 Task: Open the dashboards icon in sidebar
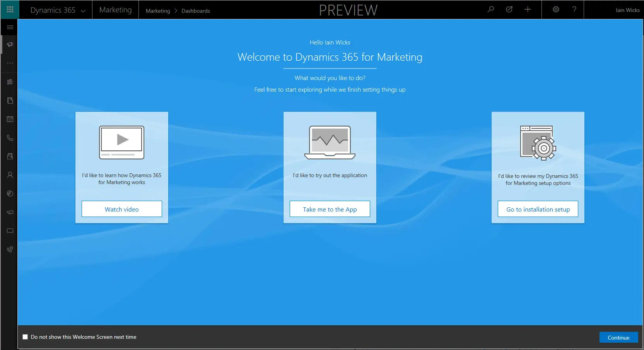[x=10, y=82]
